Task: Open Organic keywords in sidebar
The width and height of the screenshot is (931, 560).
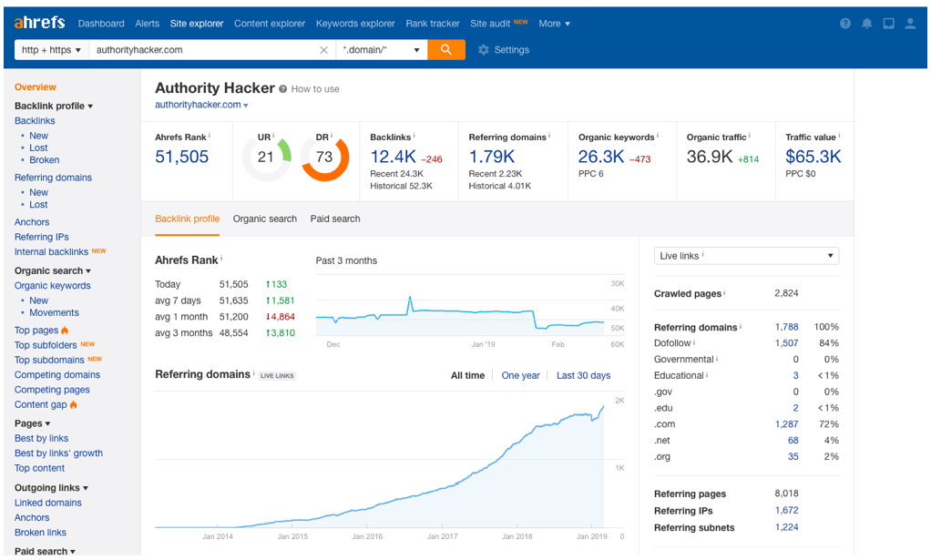Action: point(52,286)
